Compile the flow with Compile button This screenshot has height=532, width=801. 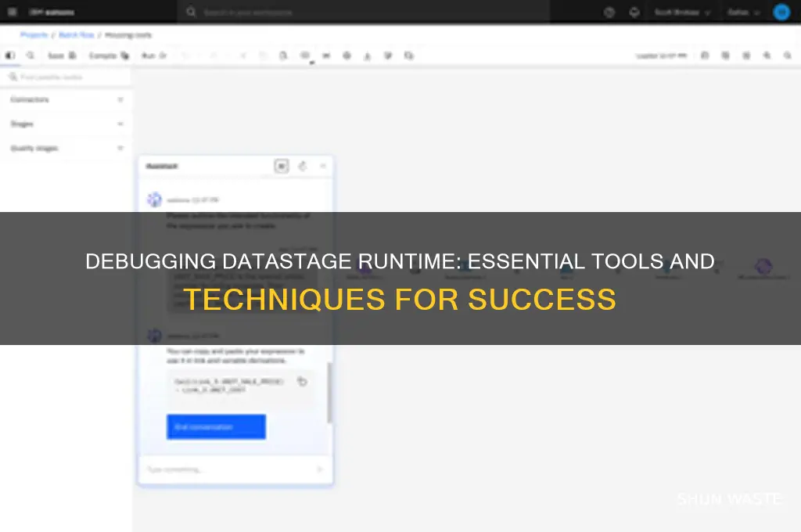tap(109, 56)
